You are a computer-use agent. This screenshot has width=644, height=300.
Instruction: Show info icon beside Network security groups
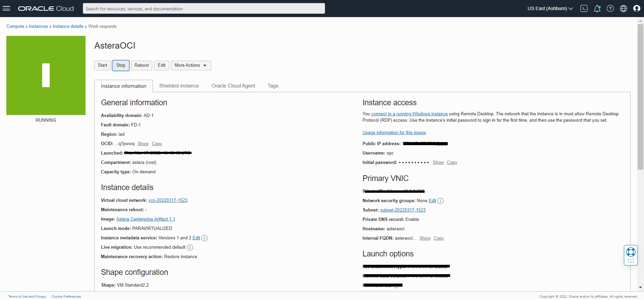441,201
